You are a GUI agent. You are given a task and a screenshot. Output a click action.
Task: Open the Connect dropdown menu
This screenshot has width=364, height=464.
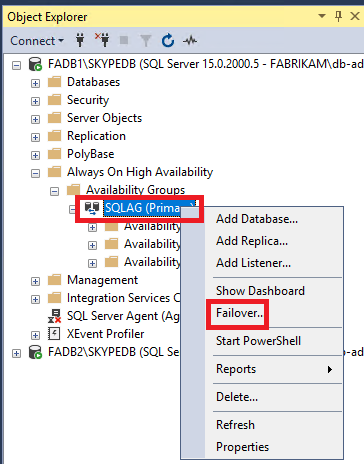(37, 41)
